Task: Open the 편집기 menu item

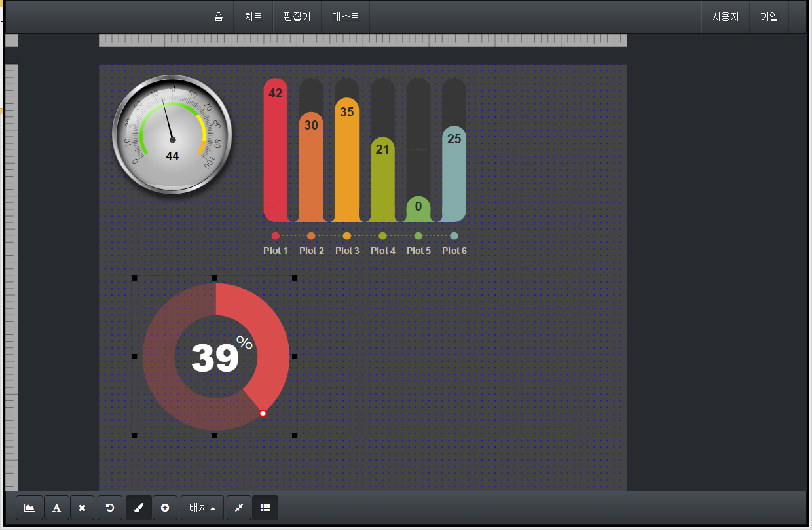Action: click(x=297, y=17)
